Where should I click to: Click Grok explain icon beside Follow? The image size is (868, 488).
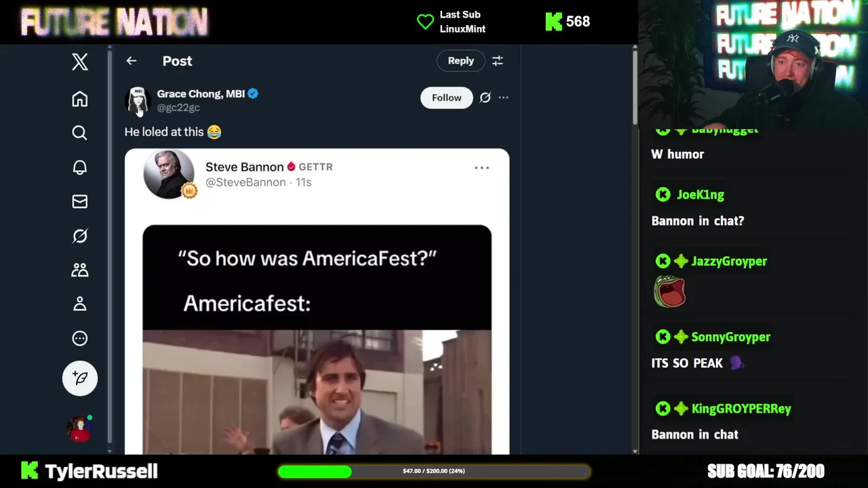tap(485, 98)
